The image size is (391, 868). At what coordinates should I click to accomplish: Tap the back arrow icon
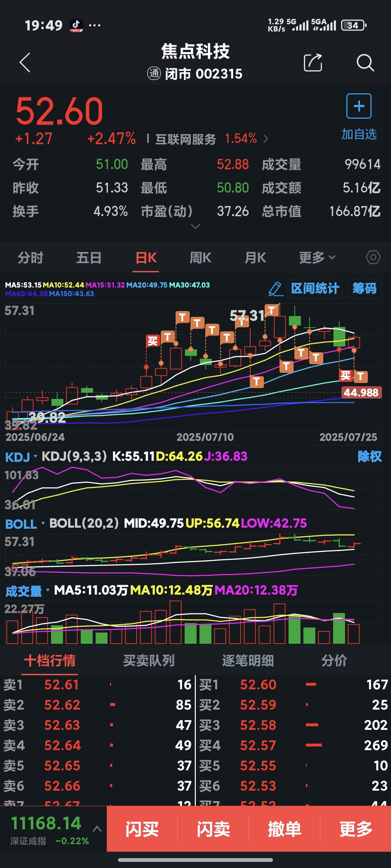coord(25,63)
